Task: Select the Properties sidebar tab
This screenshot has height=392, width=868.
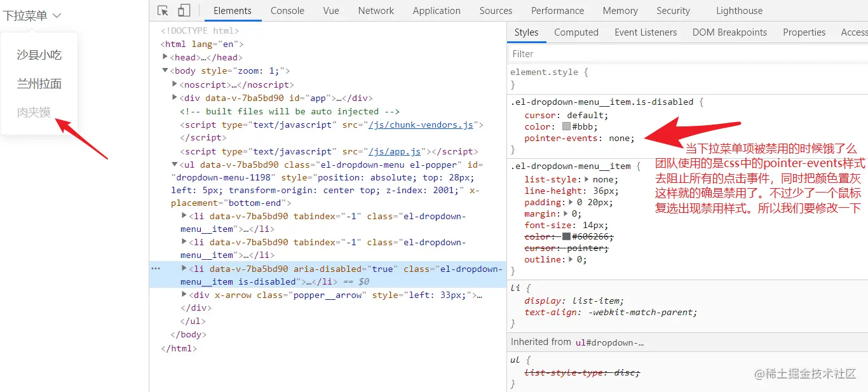Action: point(804,32)
